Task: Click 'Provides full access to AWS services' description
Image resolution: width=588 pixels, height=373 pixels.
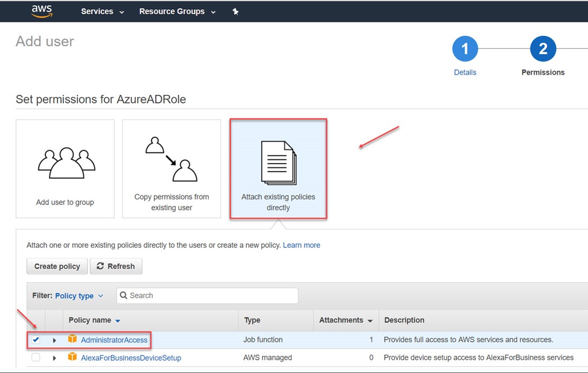Action: coord(469,340)
